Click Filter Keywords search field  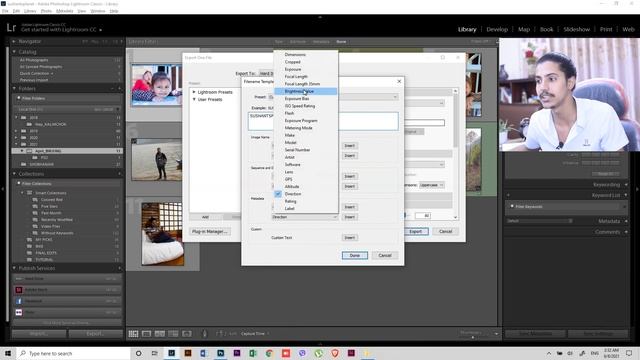pos(566,207)
